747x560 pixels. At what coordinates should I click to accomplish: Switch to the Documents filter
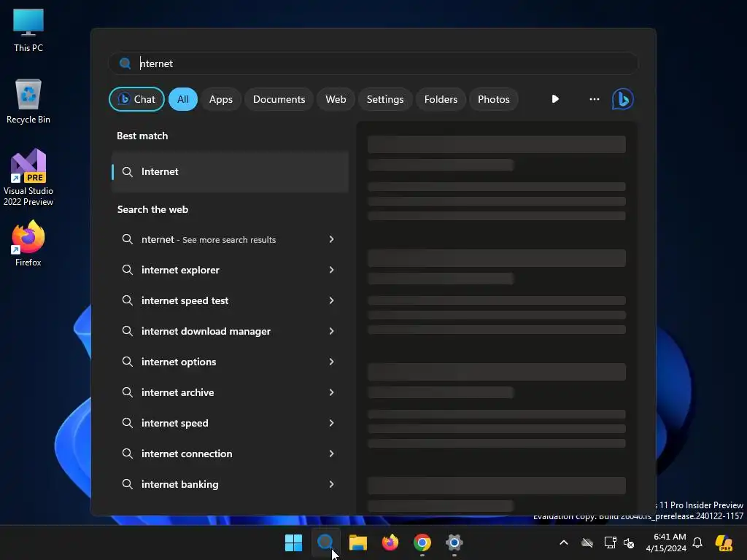click(x=279, y=99)
